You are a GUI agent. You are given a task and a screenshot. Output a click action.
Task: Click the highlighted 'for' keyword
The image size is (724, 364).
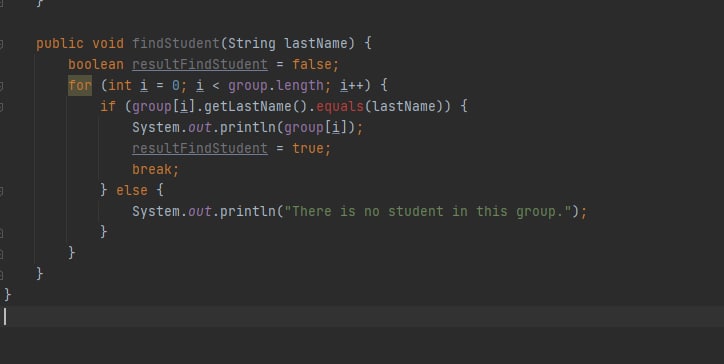[x=80, y=85]
